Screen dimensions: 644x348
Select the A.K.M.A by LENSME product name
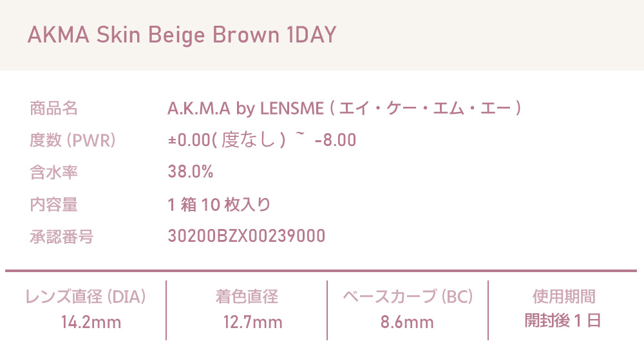(x=344, y=108)
